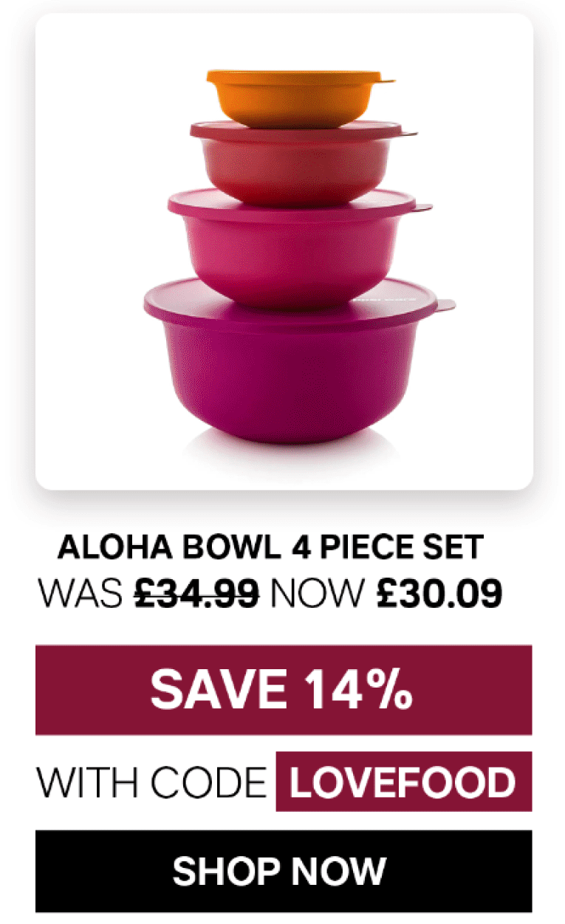Click the WITH CODE text

pos(152,783)
